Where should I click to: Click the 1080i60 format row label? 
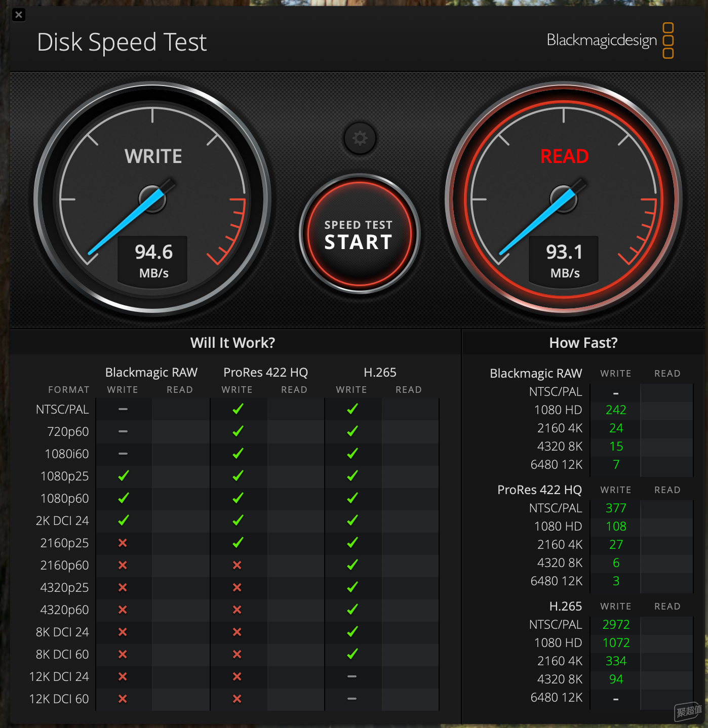(67, 454)
